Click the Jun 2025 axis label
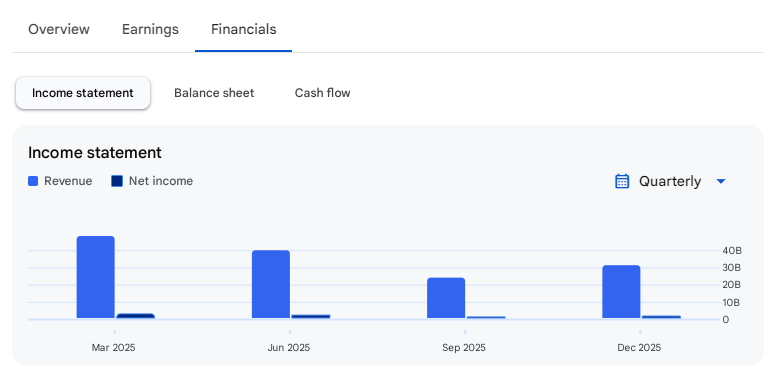The image size is (780, 375). click(289, 348)
